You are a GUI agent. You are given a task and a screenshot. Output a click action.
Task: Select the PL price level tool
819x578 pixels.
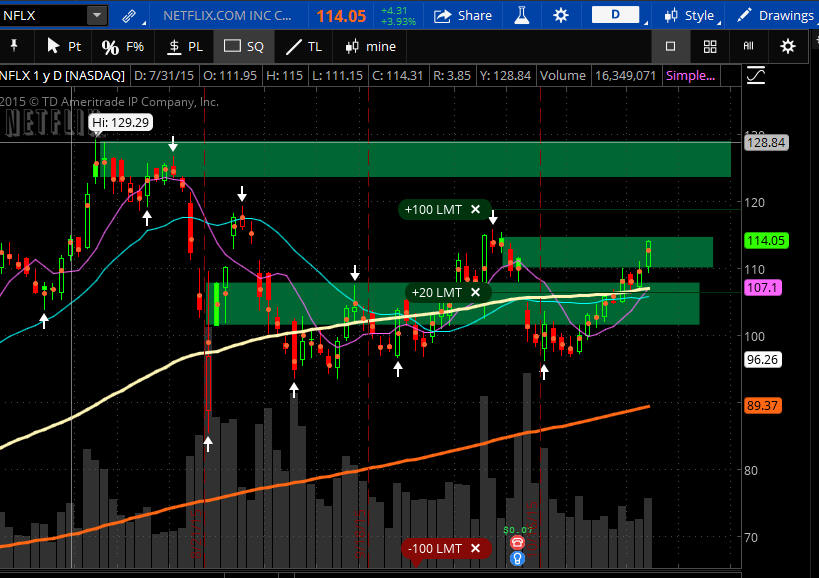[184, 46]
